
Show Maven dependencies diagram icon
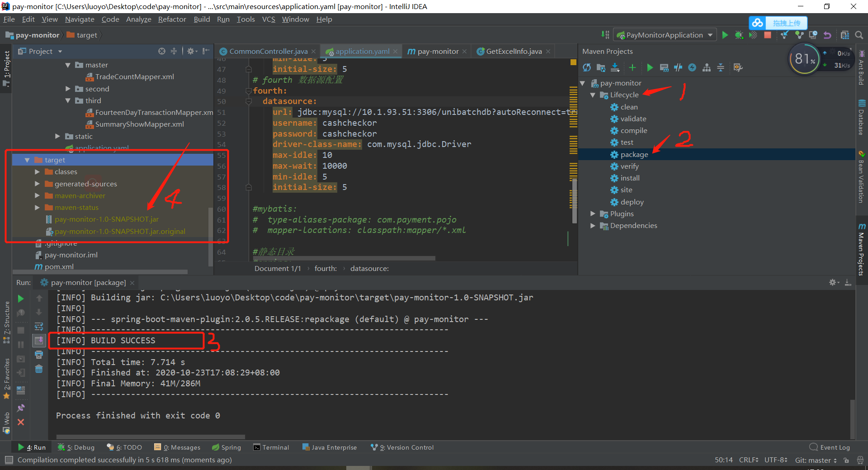pyautogui.click(x=707, y=68)
